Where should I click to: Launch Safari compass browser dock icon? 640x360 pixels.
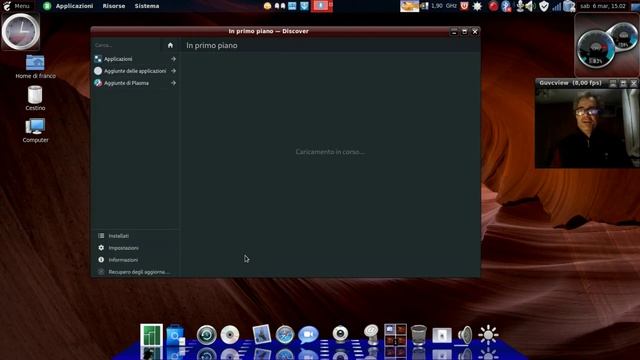pos(285,335)
